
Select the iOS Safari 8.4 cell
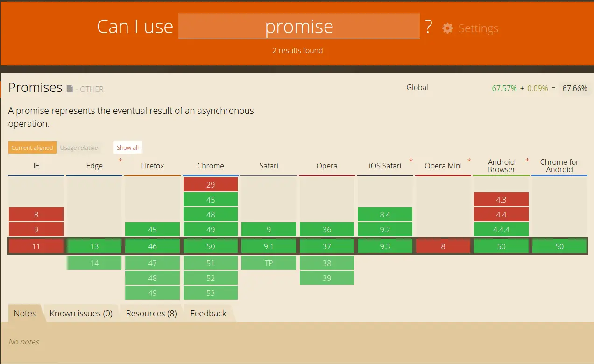point(385,215)
